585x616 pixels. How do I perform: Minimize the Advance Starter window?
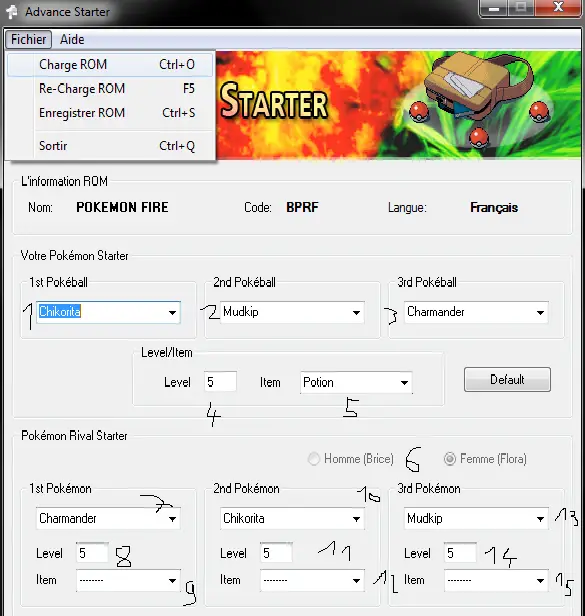click(x=494, y=8)
